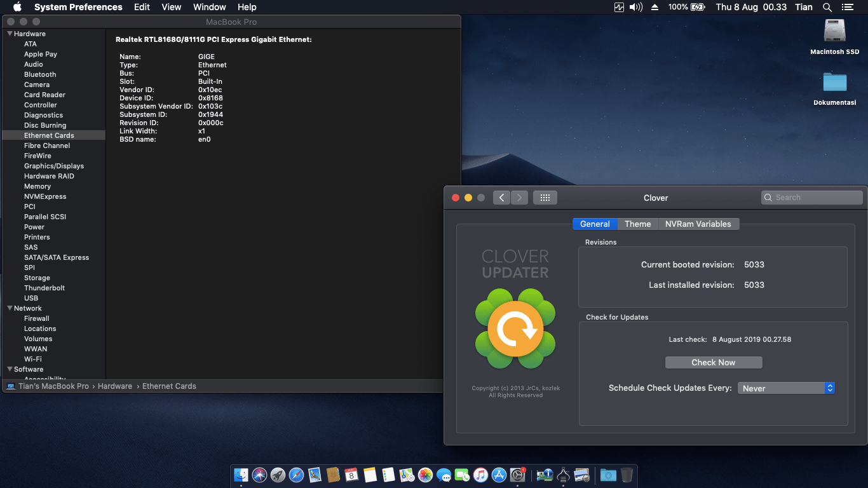Open the Downloads folder in Dock
Screen dimensions: 868x488
pyautogui.click(x=608, y=475)
